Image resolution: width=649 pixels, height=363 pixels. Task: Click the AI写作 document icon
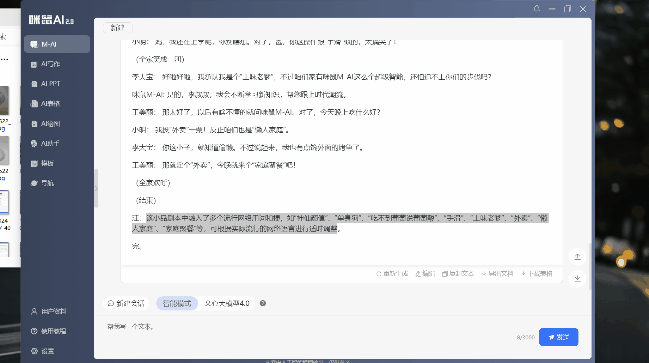point(34,64)
